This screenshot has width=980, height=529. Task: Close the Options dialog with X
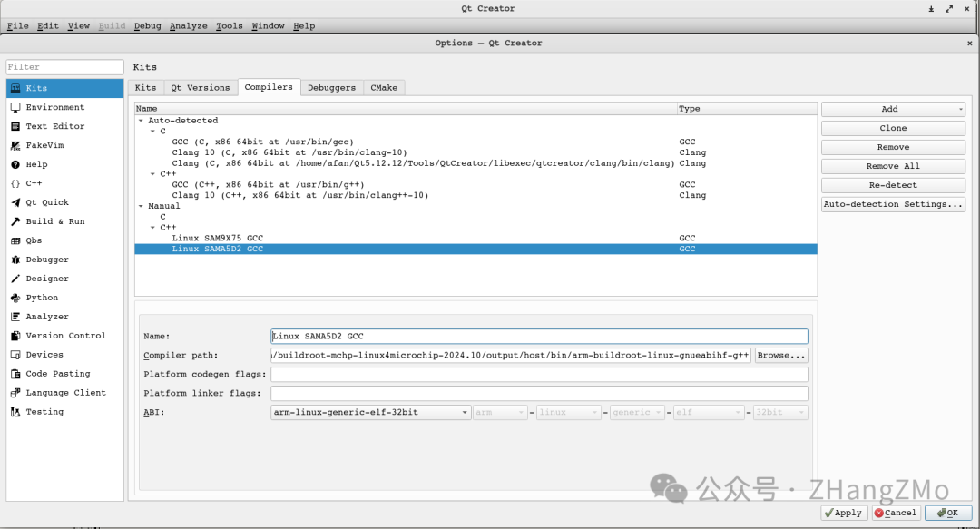[x=969, y=44]
